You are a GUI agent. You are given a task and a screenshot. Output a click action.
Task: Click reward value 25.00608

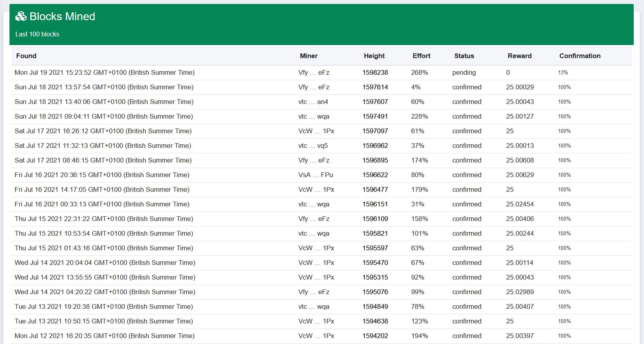(x=520, y=160)
